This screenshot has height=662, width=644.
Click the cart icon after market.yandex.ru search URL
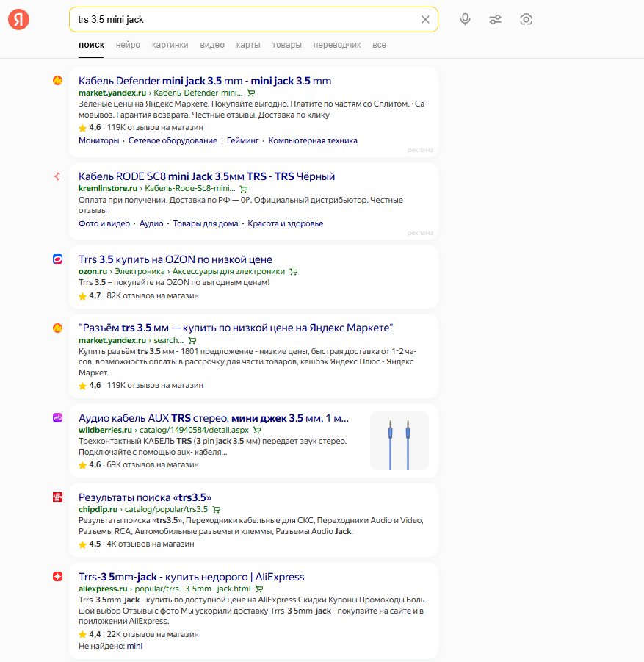point(192,341)
